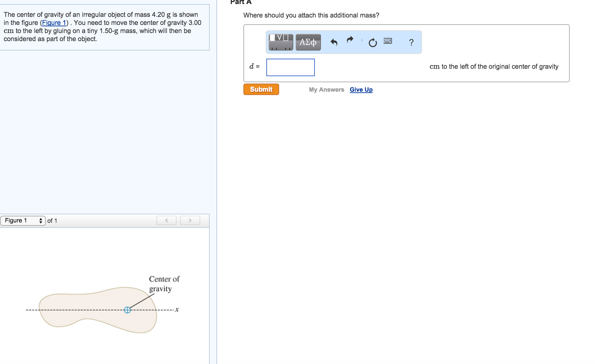Viewport: 594px width, 364px height.
Task: Click inside the d answer input field
Action: (x=290, y=67)
